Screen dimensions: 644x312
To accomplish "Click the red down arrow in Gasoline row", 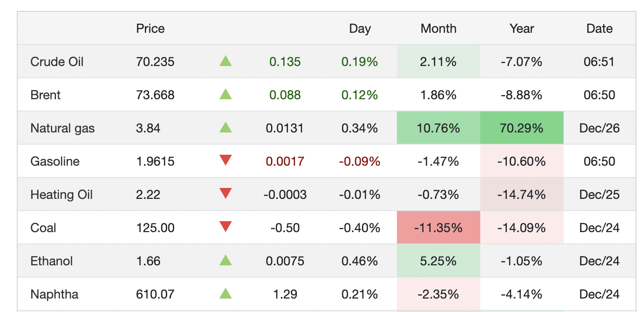I will click(226, 160).
